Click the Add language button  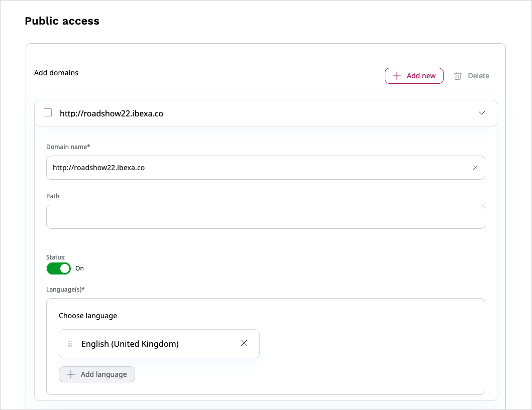pyautogui.click(x=97, y=374)
